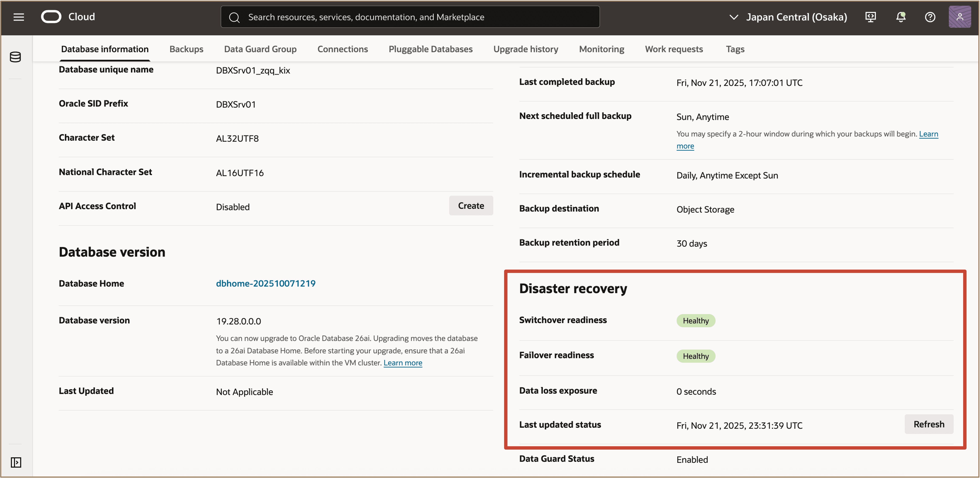Open the dbhome-202510071219 link

coord(266,283)
